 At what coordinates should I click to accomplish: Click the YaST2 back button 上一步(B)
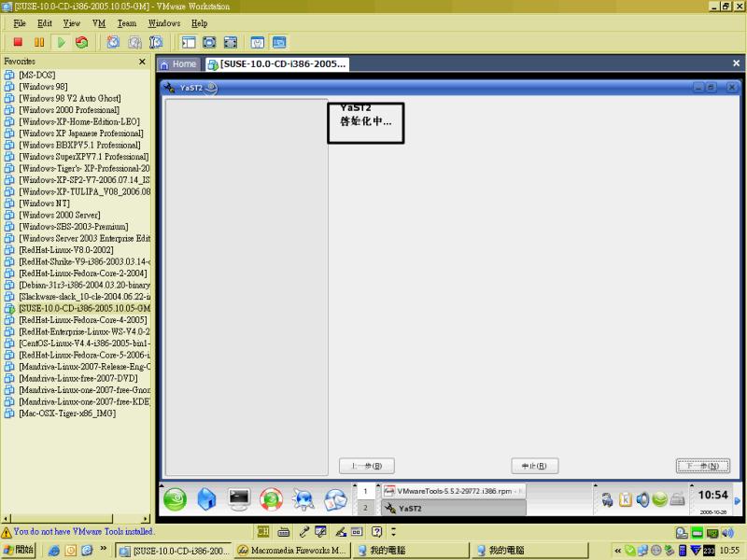367,466
